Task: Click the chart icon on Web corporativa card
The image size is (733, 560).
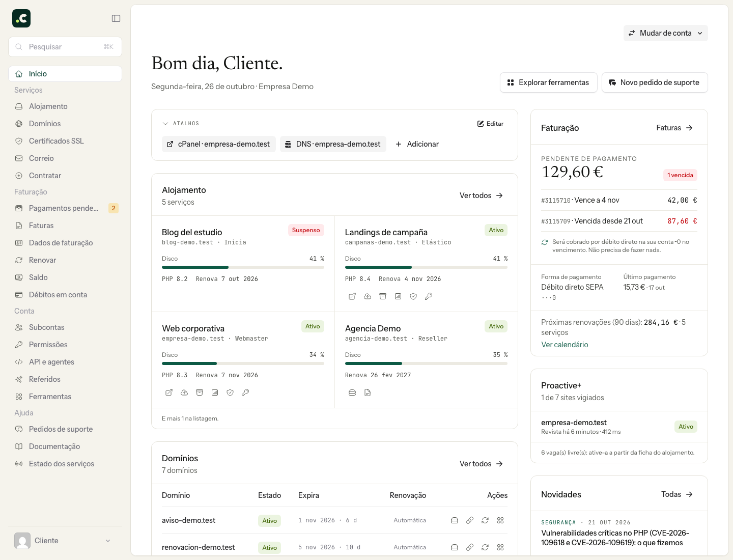Action: (215, 393)
